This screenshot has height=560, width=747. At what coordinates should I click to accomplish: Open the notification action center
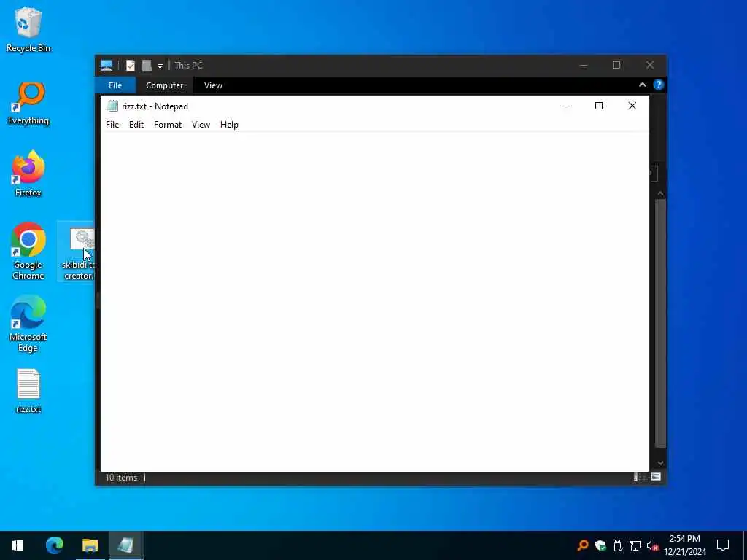pyautogui.click(x=723, y=545)
